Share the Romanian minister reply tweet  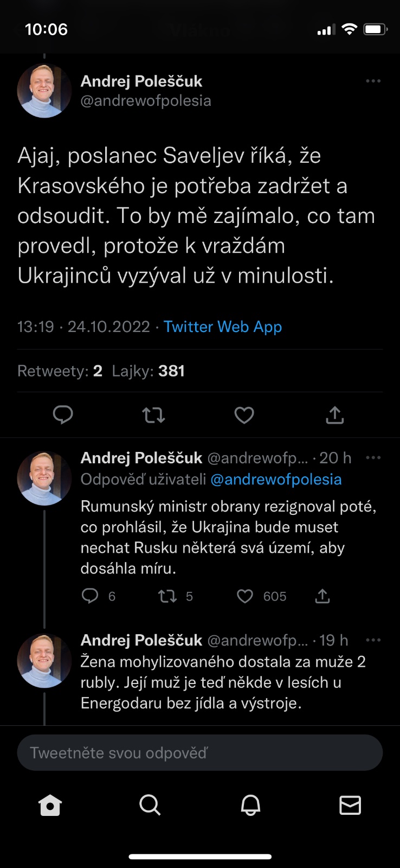(x=322, y=596)
